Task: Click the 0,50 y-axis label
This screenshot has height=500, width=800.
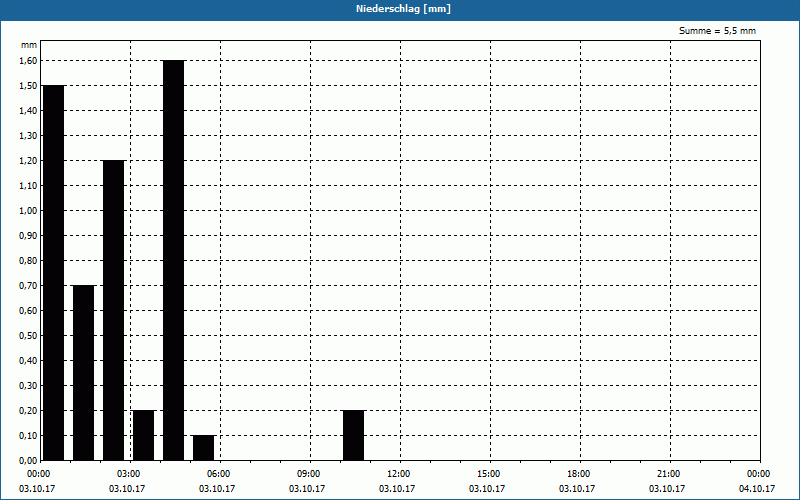Action: pos(28,336)
